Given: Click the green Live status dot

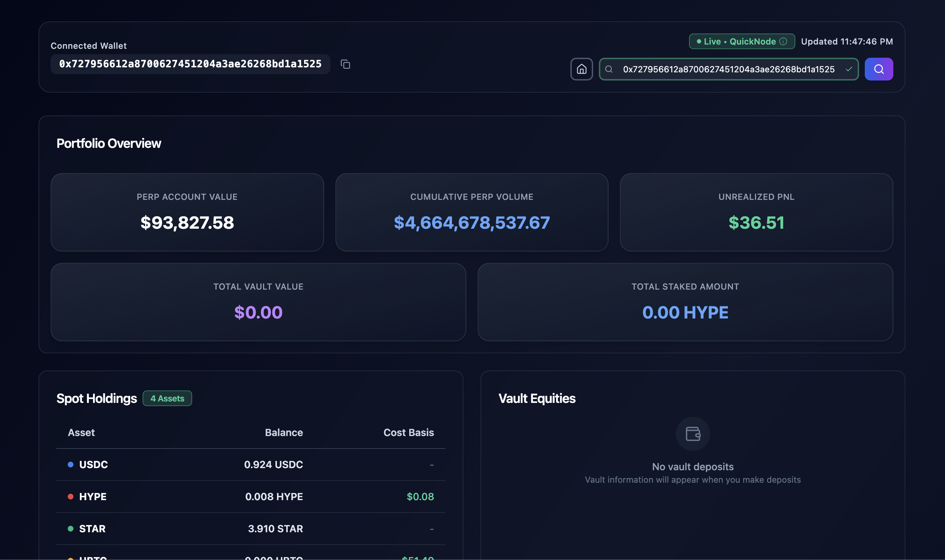Looking at the screenshot, I should click(x=699, y=42).
